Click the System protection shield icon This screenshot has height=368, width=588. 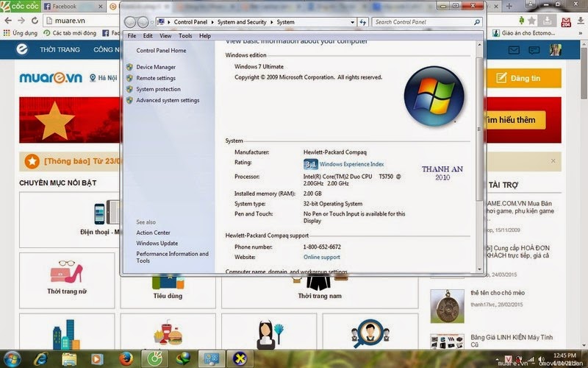coord(130,89)
